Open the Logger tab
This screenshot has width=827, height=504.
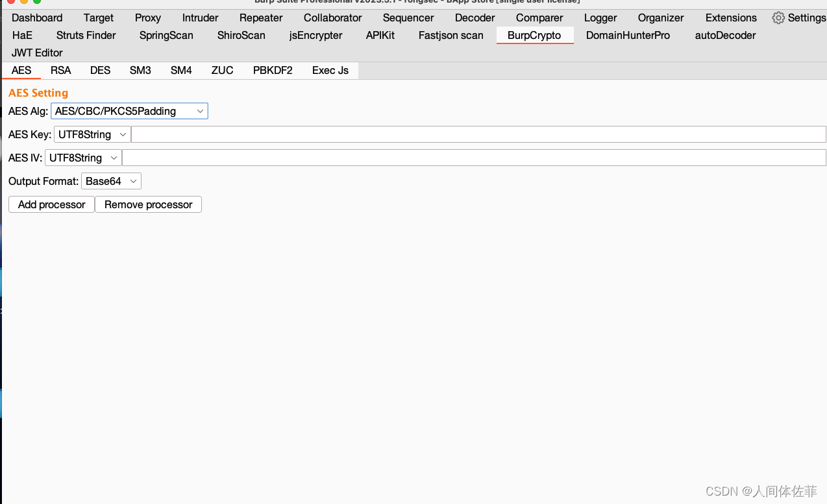coord(600,18)
